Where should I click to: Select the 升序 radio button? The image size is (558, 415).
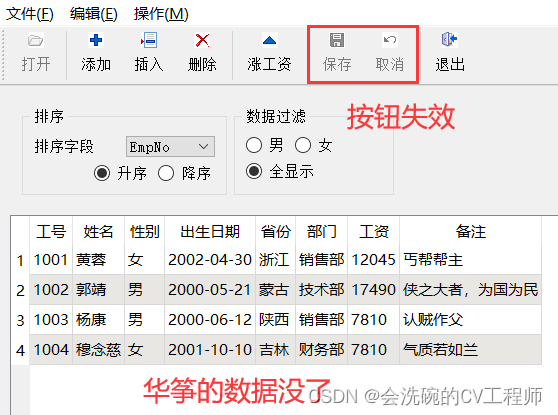(x=102, y=173)
